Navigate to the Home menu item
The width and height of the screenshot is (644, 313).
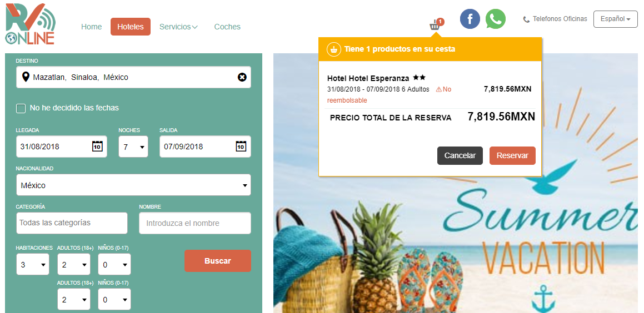(x=91, y=27)
